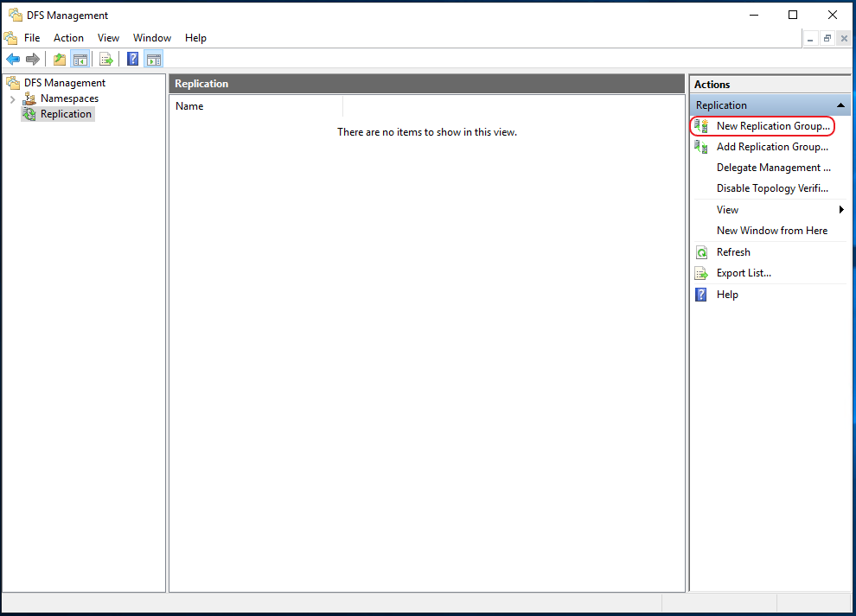The width and height of the screenshot is (856, 616).
Task: Minimize the inner MDI child window
Action: [810, 39]
